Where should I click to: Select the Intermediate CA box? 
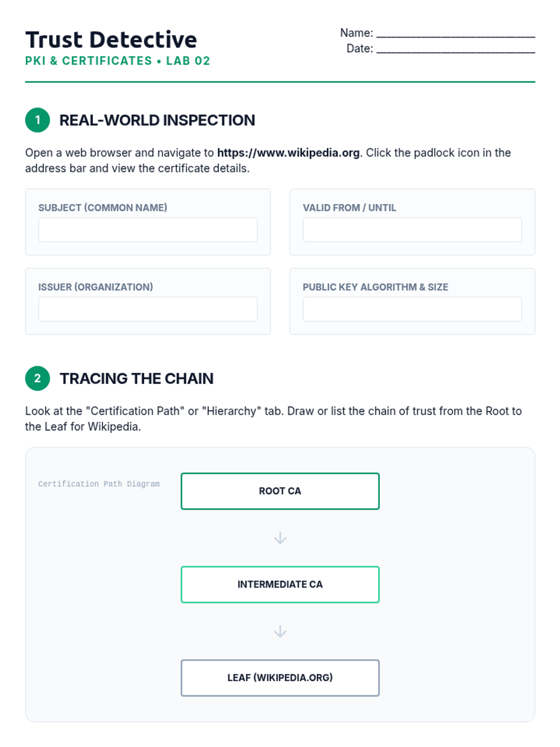280,585
